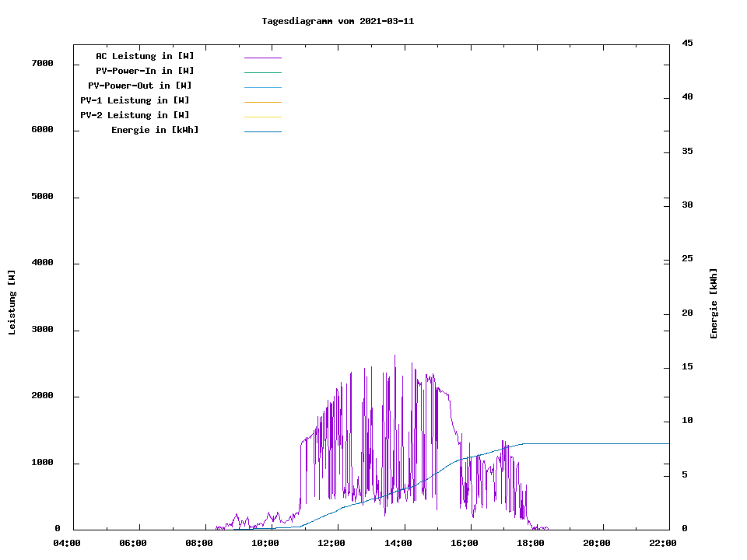Image resolution: width=747 pixels, height=560 pixels.
Task: Pick the 'PV-2 Leistung in [W]' legend entry
Action: (x=135, y=115)
